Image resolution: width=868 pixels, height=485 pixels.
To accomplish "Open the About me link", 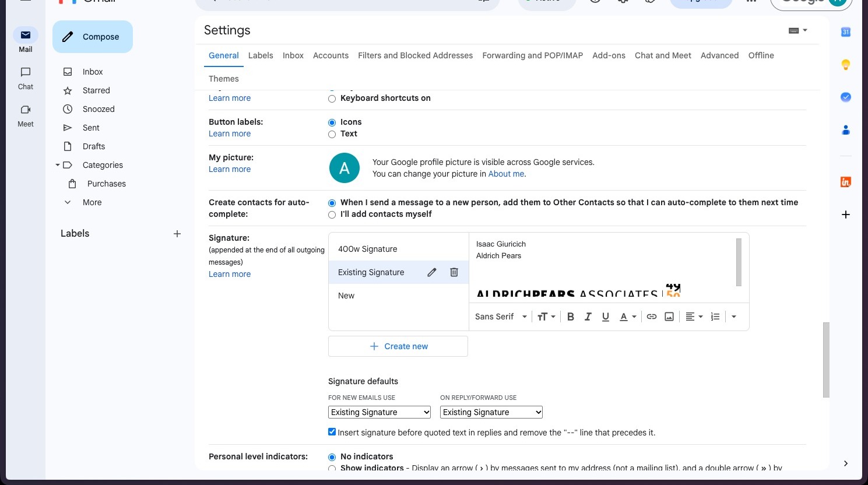I will 506,174.
